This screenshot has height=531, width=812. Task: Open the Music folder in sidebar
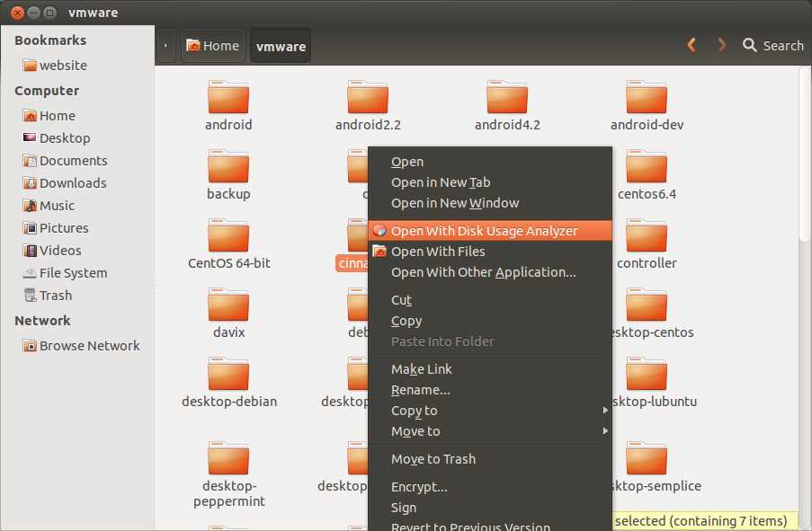click(49, 206)
